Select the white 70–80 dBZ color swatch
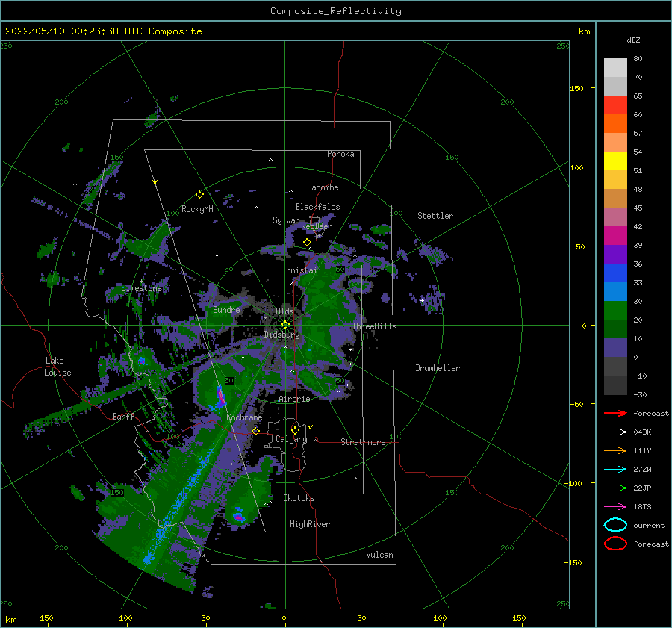This screenshot has width=672, height=628. coord(615,67)
